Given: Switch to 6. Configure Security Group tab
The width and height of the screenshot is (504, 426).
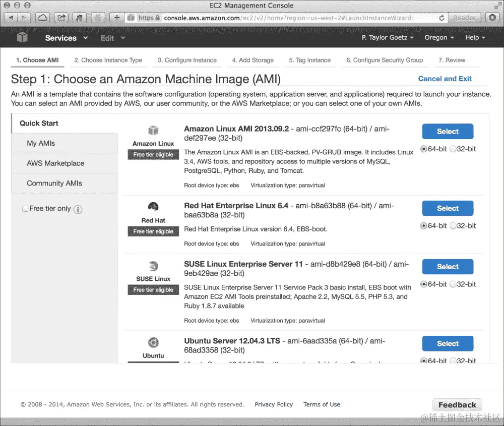Looking at the screenshot, I should 385,60.
